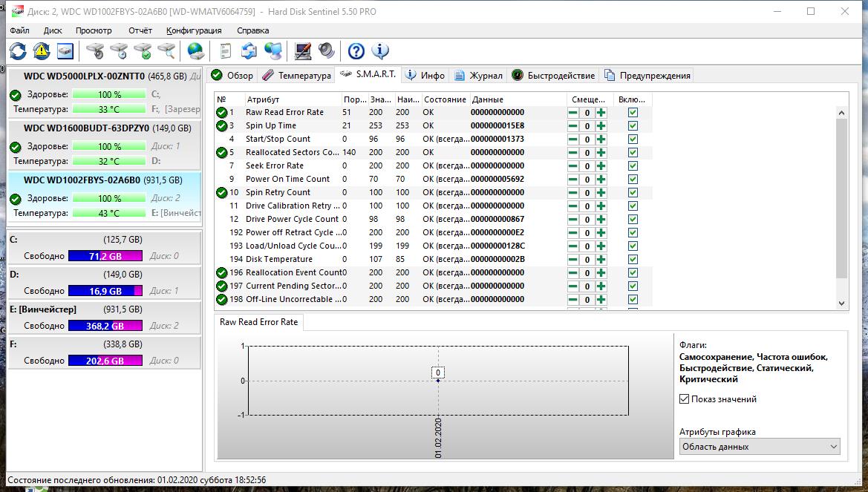
Task: Toggle the 'Показ значений' checkbox
Action: (684, 399)
